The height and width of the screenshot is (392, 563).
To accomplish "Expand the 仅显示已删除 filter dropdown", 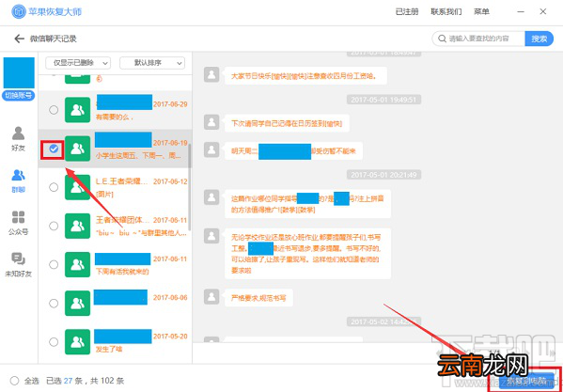I will tap(78, 63).
